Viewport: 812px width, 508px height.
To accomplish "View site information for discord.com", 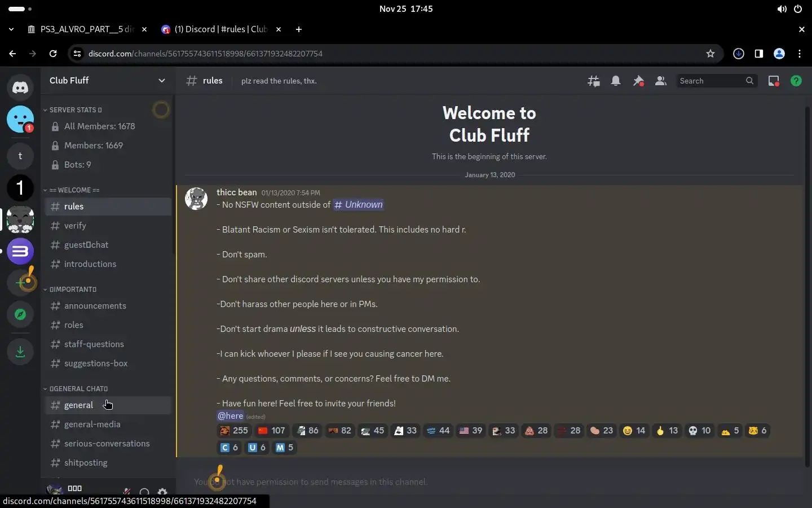I will point(77,54).
